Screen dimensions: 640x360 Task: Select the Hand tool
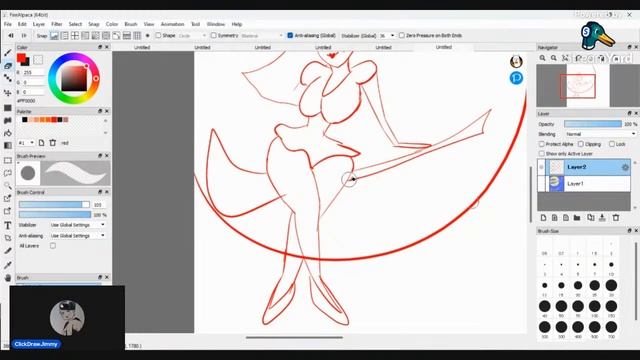point(8,278)
